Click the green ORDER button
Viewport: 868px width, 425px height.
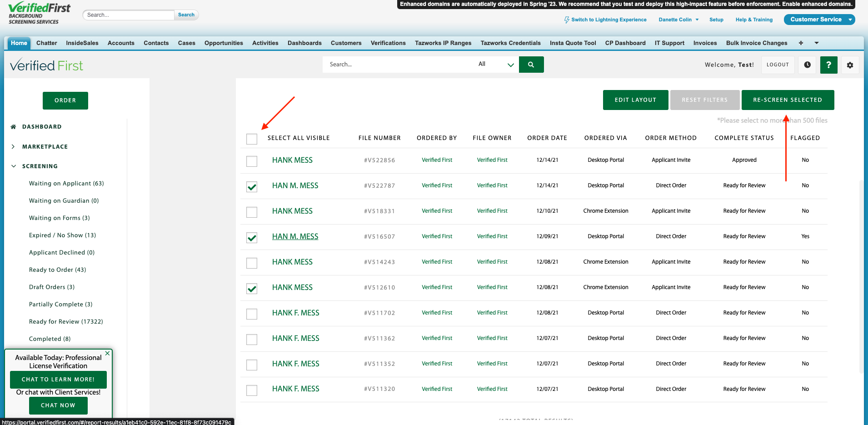coord(65,100)
